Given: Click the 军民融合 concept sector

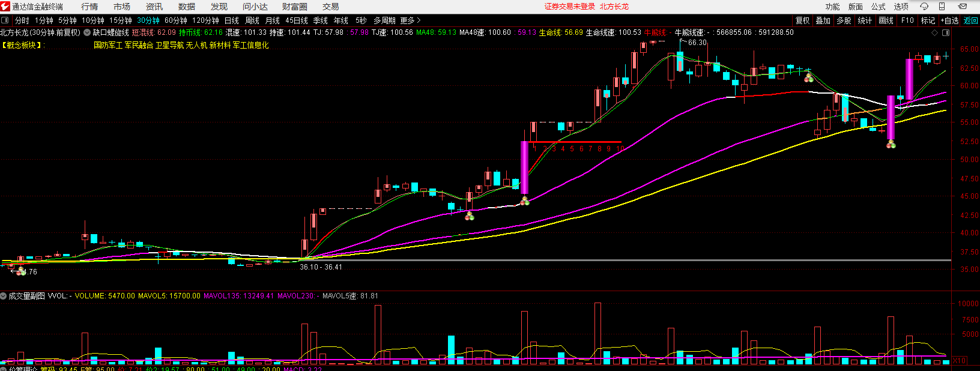Looking at the screenshot, I should coord(139,45).
